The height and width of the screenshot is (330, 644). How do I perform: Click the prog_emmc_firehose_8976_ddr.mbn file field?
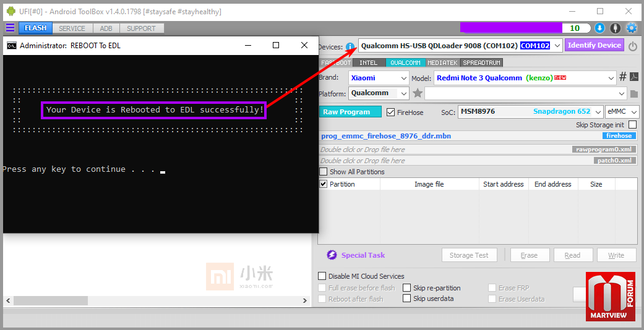(x=479, y=136)
